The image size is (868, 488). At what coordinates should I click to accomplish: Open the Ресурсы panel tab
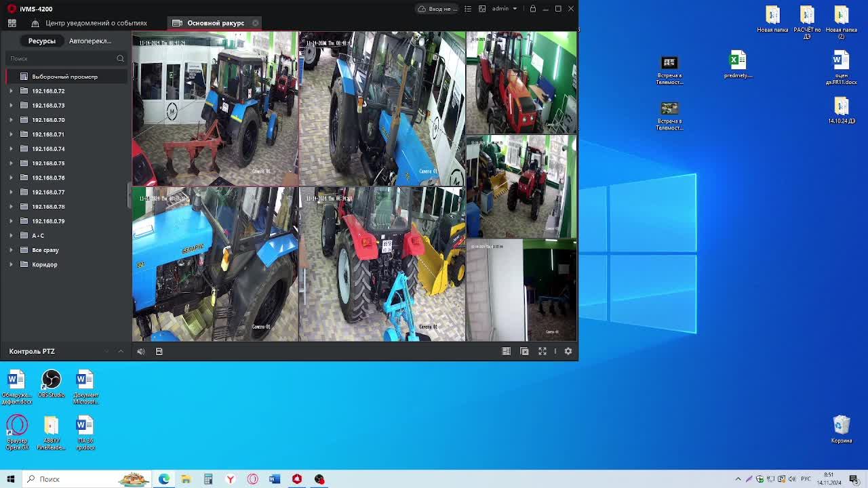click(42, 41)
